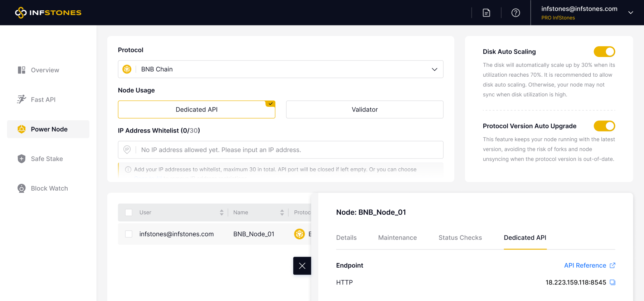The image size is (644, 301).
Task: Choose Validator node usage option
Action: click(x=365, y=110)
